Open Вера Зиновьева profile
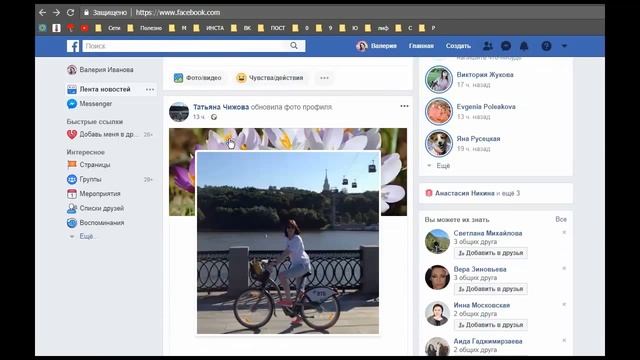The image size is (640, 360). tap(480, 269)
